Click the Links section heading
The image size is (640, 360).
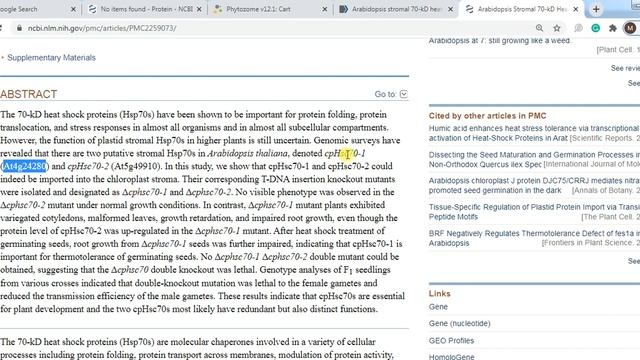439,293
